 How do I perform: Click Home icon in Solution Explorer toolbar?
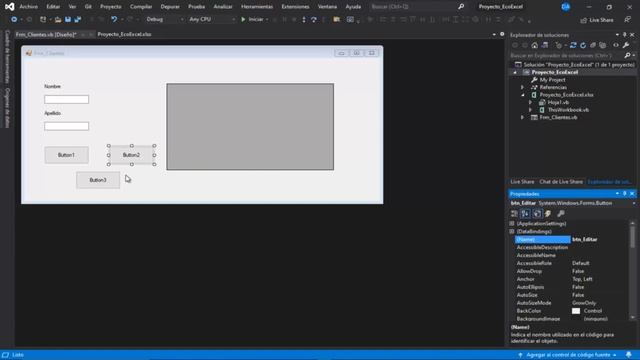coord(535,45)
